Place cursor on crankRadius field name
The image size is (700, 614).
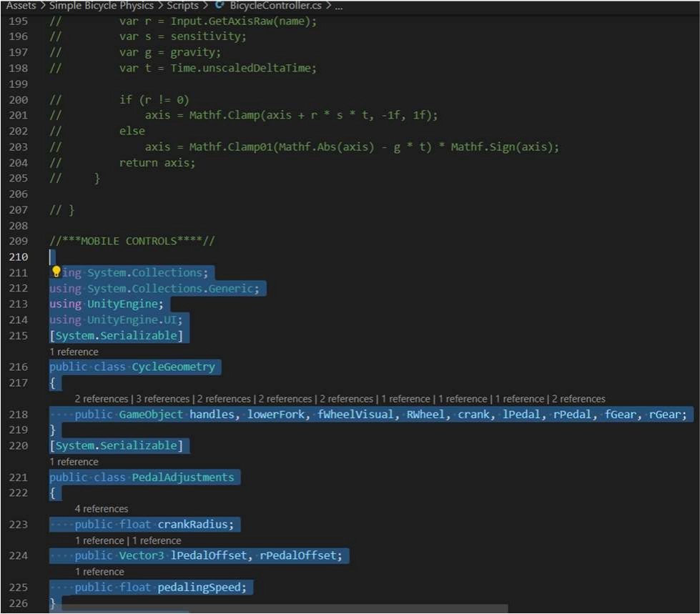tap(192, 525)
